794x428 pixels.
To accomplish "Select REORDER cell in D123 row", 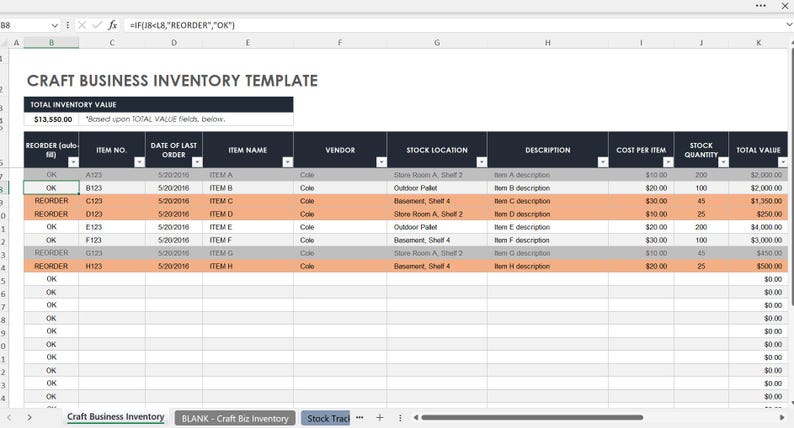I will 51,214.
